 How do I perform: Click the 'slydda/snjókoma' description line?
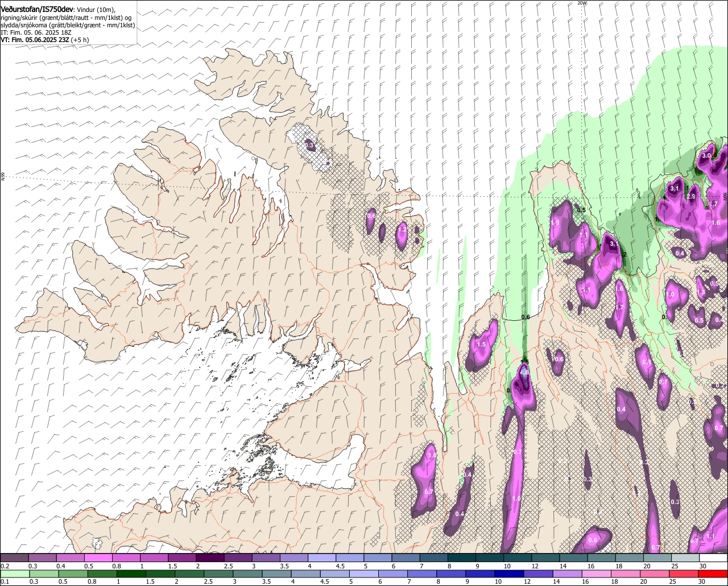(x=68, y=26)
